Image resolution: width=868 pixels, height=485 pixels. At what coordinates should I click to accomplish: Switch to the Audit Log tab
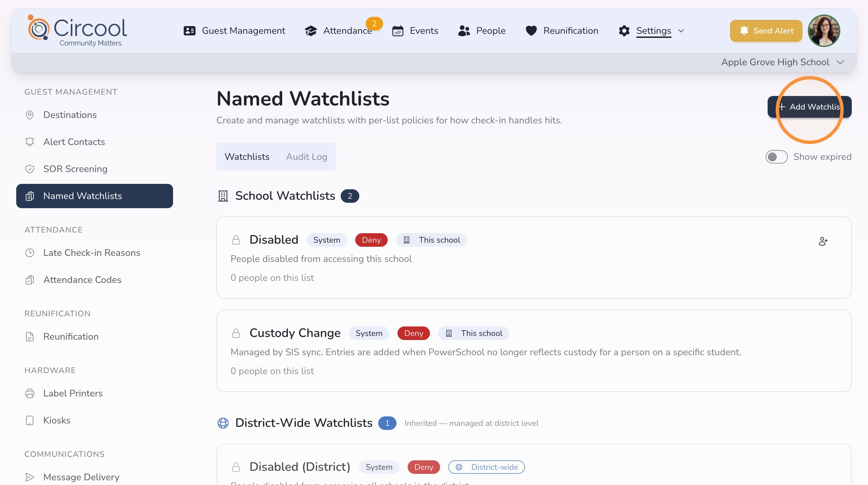(307, 157)
